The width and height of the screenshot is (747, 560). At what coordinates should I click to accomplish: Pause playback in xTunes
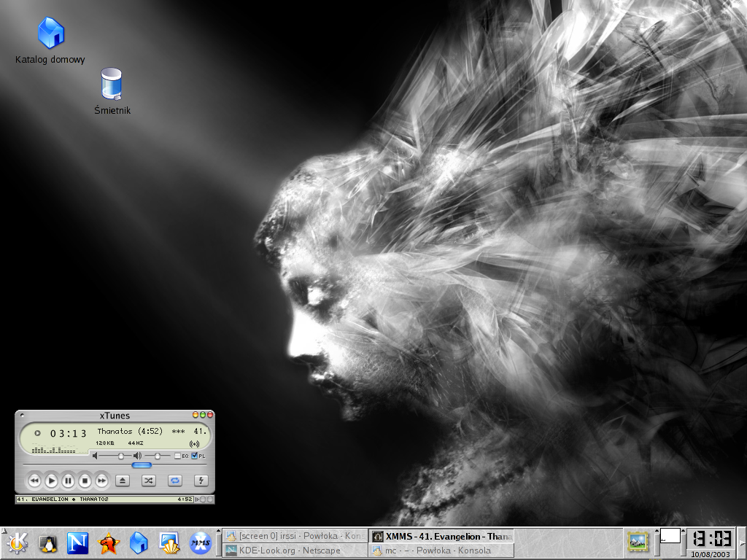68,481
